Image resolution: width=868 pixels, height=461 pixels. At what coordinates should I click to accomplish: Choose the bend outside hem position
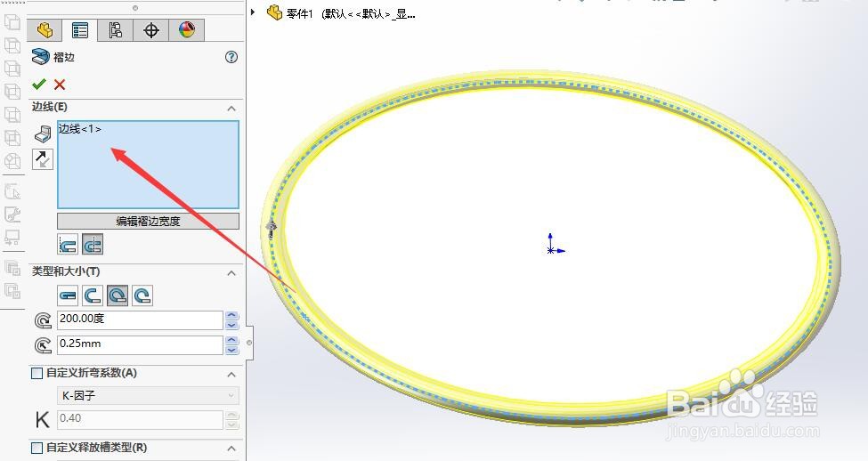[x=93, y=244]
